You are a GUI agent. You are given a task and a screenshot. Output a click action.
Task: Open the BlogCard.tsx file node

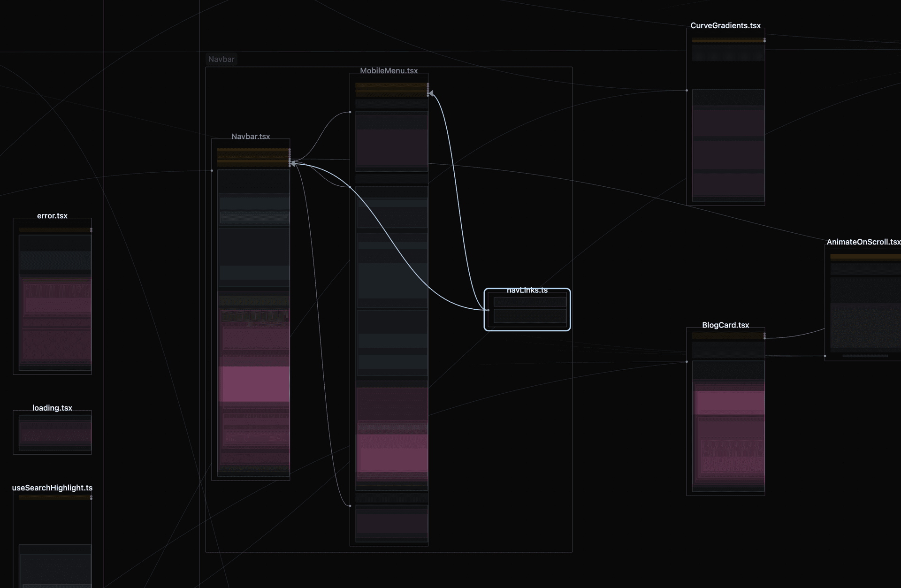[725, 325]
